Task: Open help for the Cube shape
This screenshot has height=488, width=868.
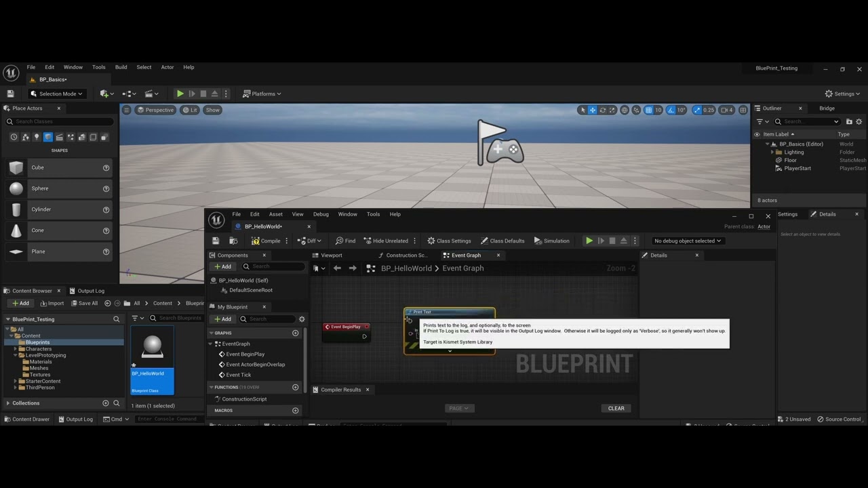Action: point(106,167)
